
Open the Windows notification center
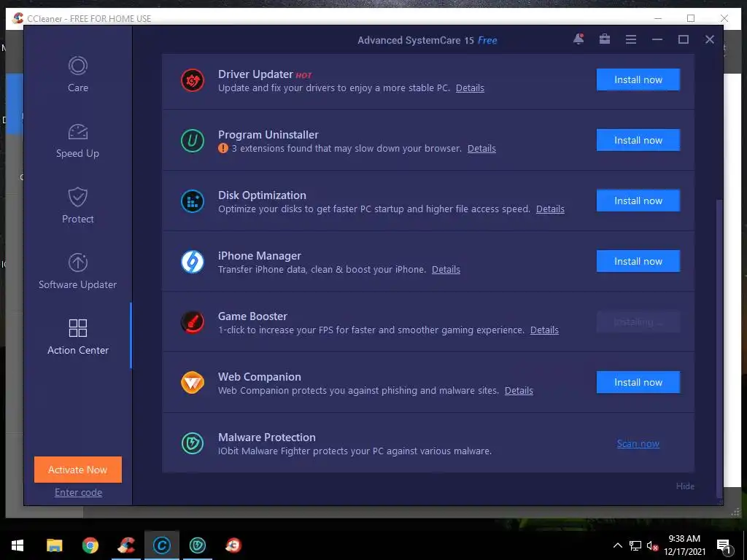click(724, 546)
